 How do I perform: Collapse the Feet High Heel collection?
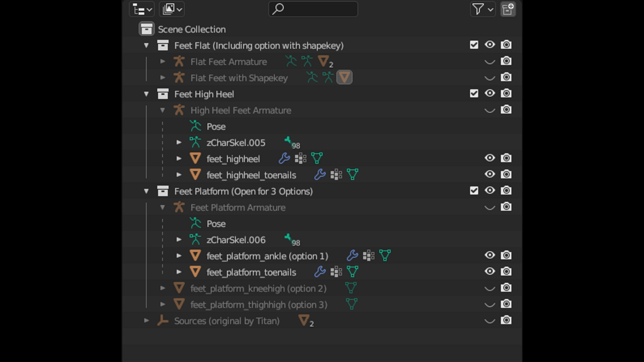click(x=146, y=94)
